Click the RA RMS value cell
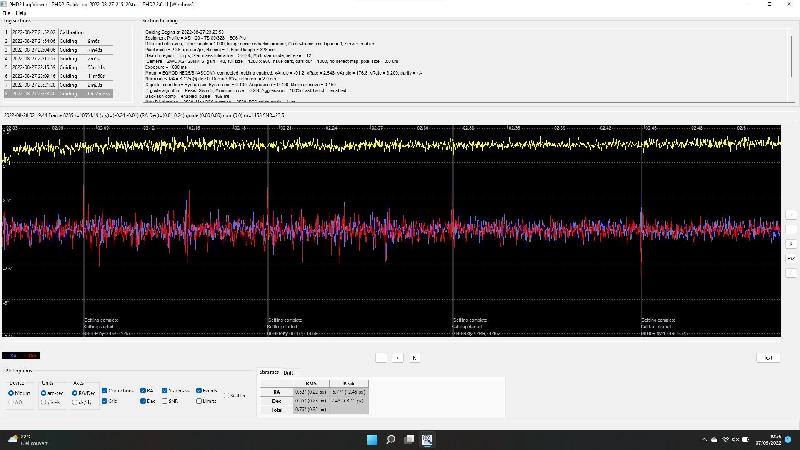The image size is (800, 450). point(311,392)
